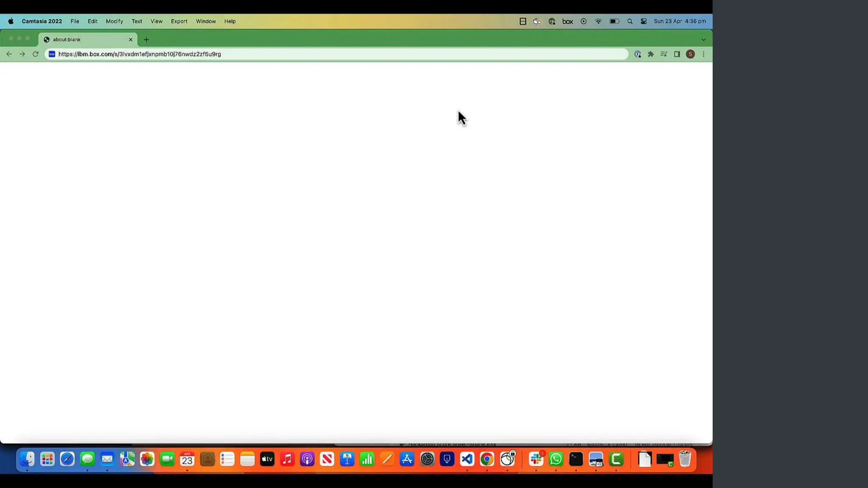Toggle the Chrome side panel
The width and height of the screenshot is (868, 488).
click(677, 54)
